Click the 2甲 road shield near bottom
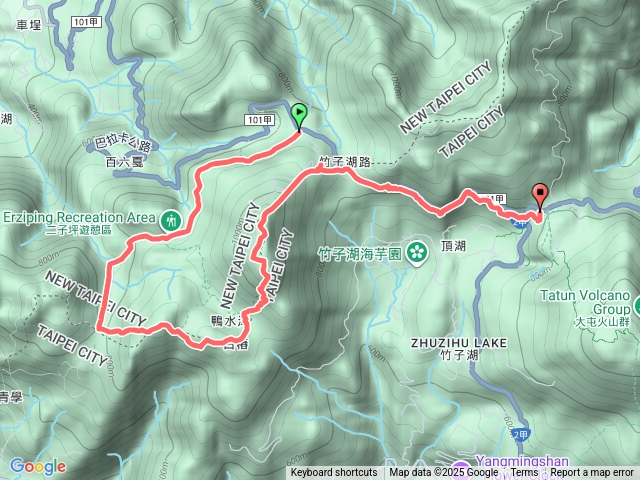640x480 pixels. (520, 435)
